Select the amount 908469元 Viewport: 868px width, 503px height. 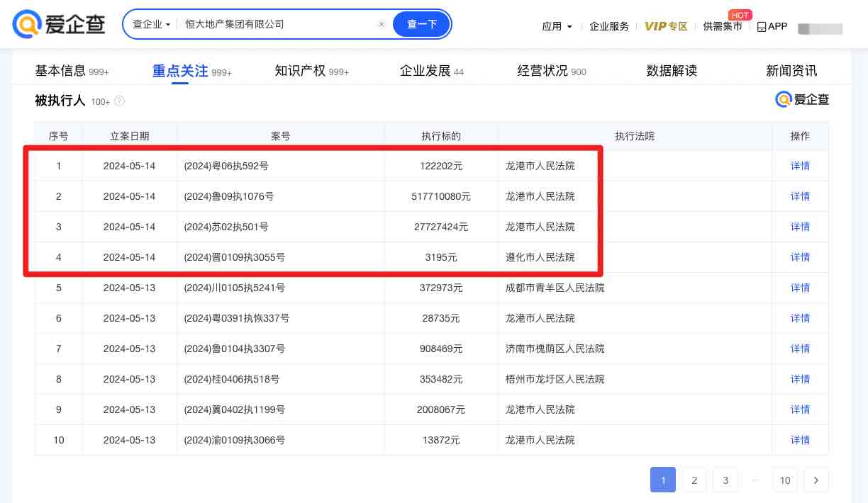coord(441,349)
